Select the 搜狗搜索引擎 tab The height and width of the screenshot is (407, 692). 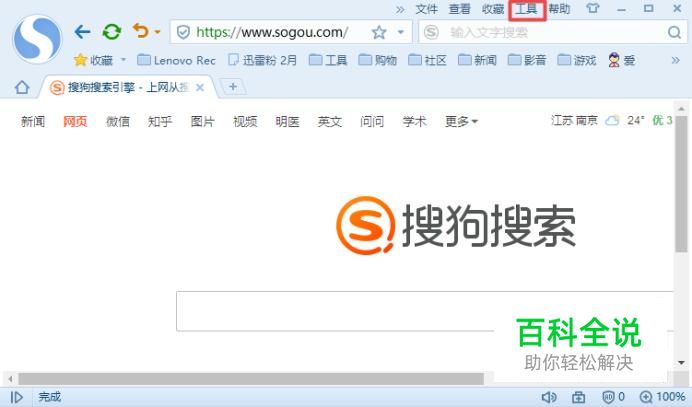coord(128,87)
